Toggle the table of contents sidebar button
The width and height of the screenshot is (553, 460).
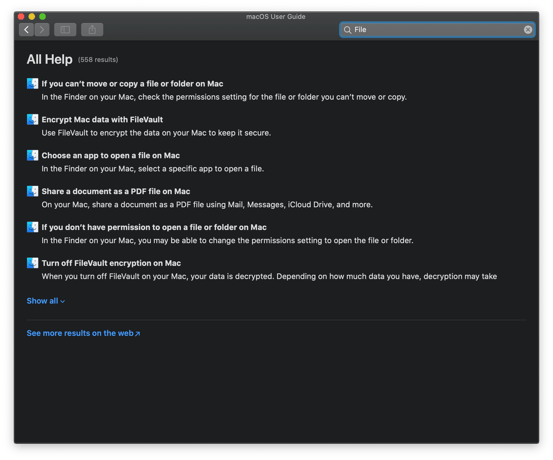[x=65, y=30]
